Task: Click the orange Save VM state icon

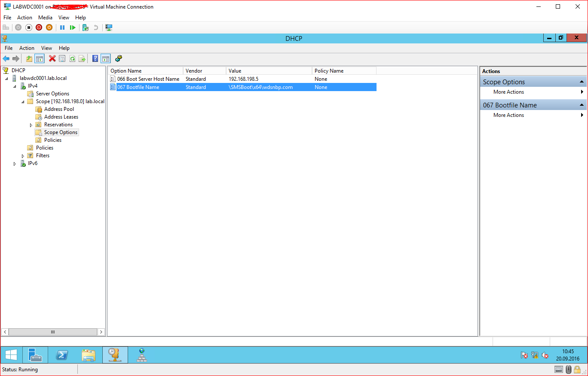Action: pos(49,28)
